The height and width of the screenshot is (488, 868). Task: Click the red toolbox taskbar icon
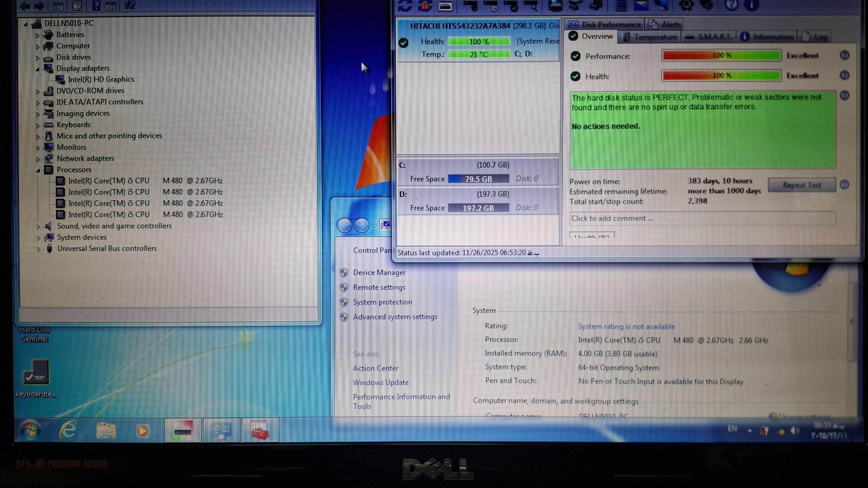click(x=260, y=431)
